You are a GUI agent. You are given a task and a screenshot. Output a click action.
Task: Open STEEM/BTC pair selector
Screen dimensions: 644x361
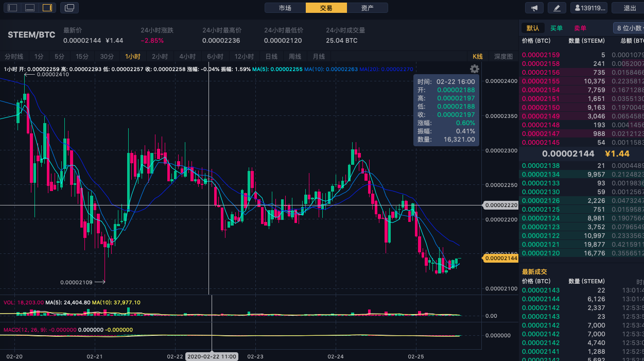pos(31,35)
